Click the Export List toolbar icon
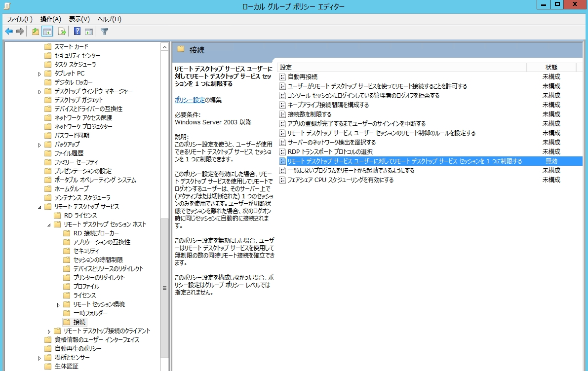588x371 pixels. coord(62,32)
